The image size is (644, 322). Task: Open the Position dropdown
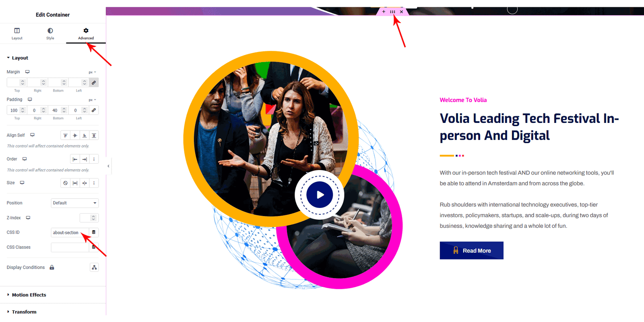(x=74, y=203)
